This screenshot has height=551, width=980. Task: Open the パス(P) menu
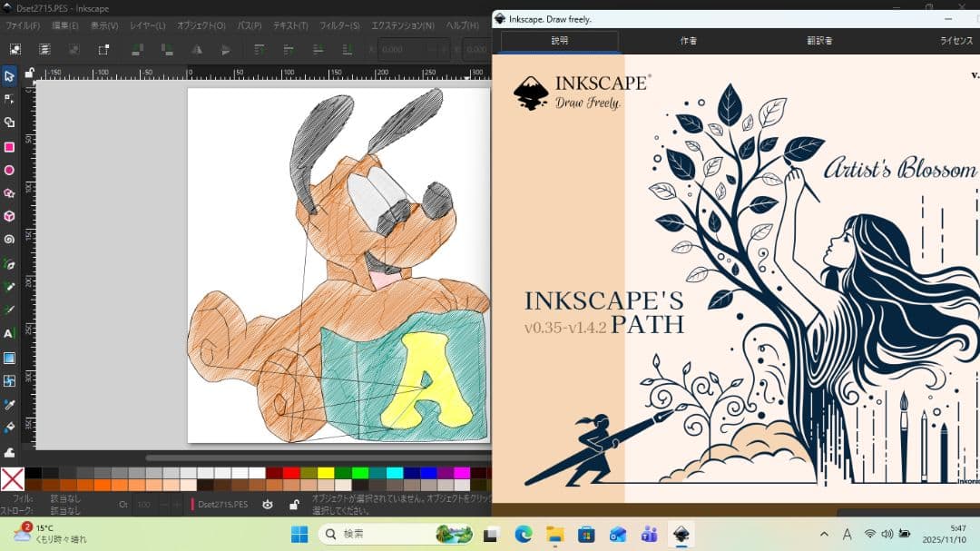coord(250,25)
